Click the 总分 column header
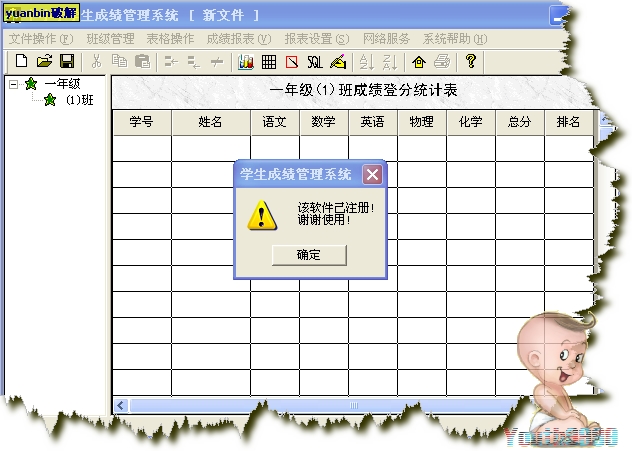The height and width of the screenshot is (451, 632). coord(519,122)
